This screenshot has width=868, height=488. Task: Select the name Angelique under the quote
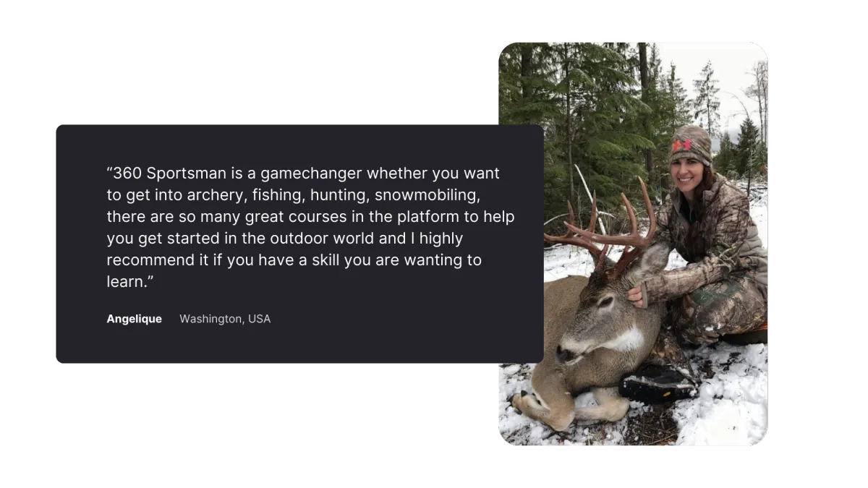(135, 319)
